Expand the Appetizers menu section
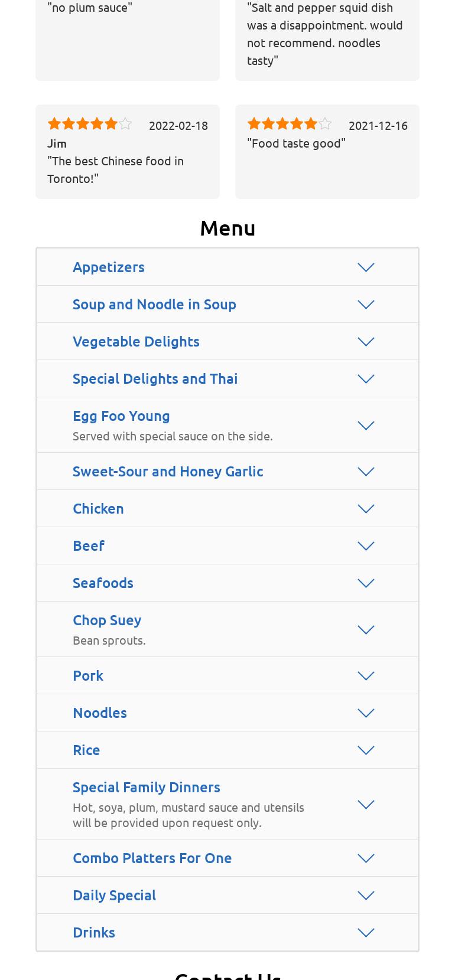The width and height of the screenshot is (455, 980). tap(109, 267)
